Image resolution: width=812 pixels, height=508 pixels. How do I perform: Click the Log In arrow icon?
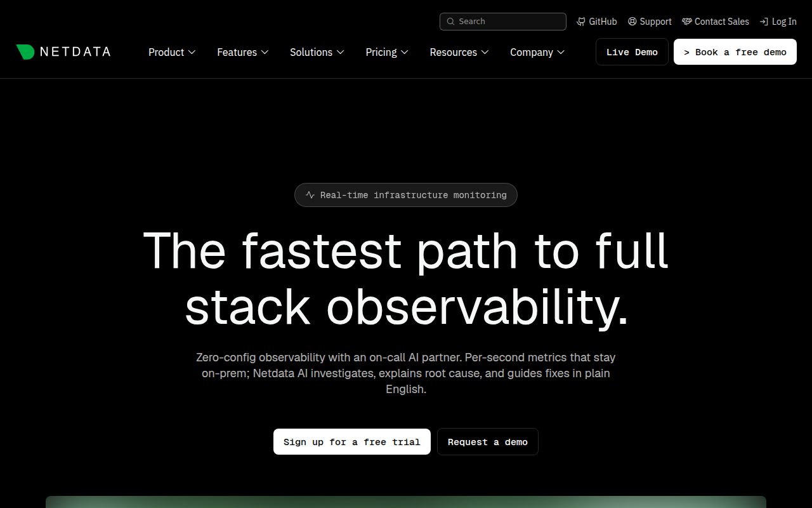click(764, 22)
